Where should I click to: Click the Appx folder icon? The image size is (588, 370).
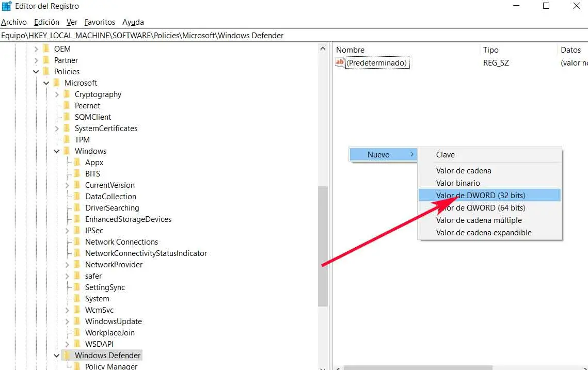click(x=77, y=163)
